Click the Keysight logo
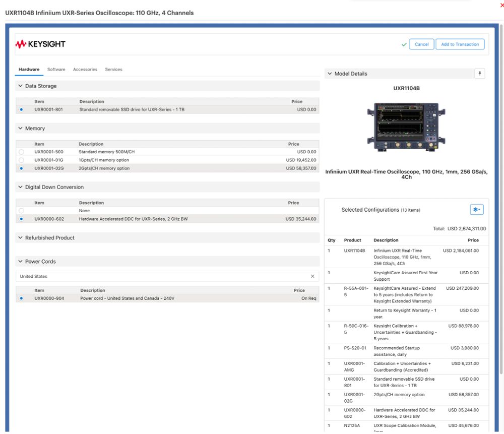This screenshot has height=434, width=504. point(40,44)
